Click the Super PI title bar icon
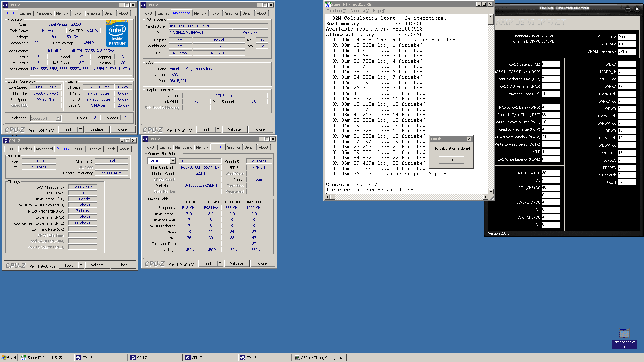Image resolution: width=644 pixels, height=362 pixels. [x=328, y=4]
